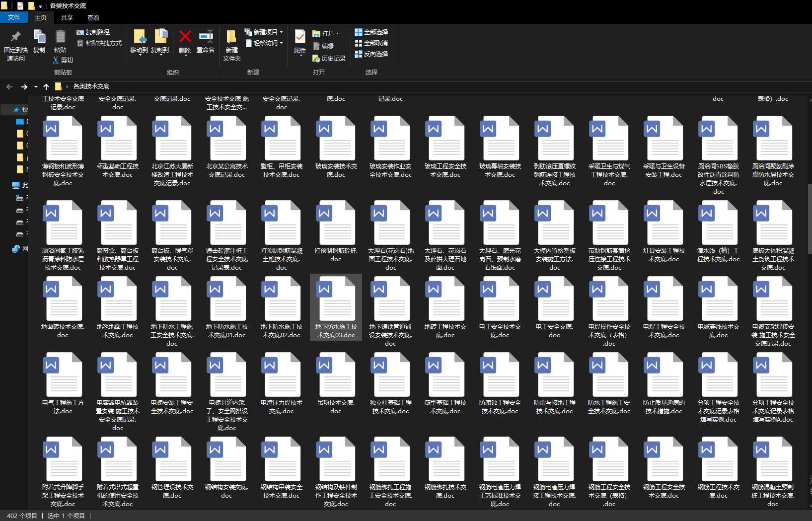The height and width of the screenshot is (521, 812).
Task: Click the Properties (属性) icon
Action: (x=300, y=37)
